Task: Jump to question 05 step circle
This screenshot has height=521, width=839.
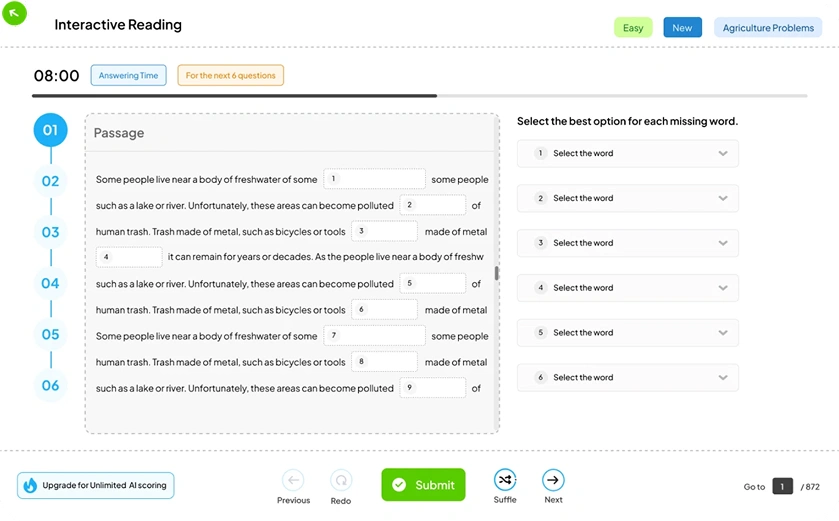Action: click(50, 335)
